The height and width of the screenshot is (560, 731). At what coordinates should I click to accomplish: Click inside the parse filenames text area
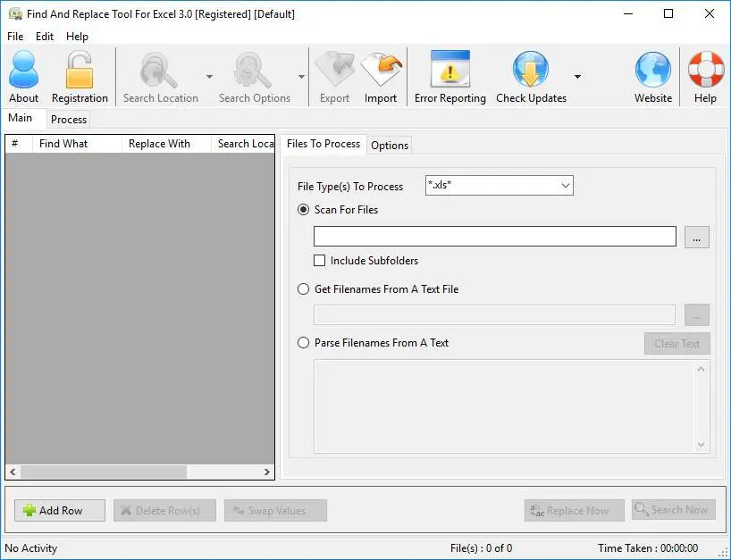pos(503,406)
